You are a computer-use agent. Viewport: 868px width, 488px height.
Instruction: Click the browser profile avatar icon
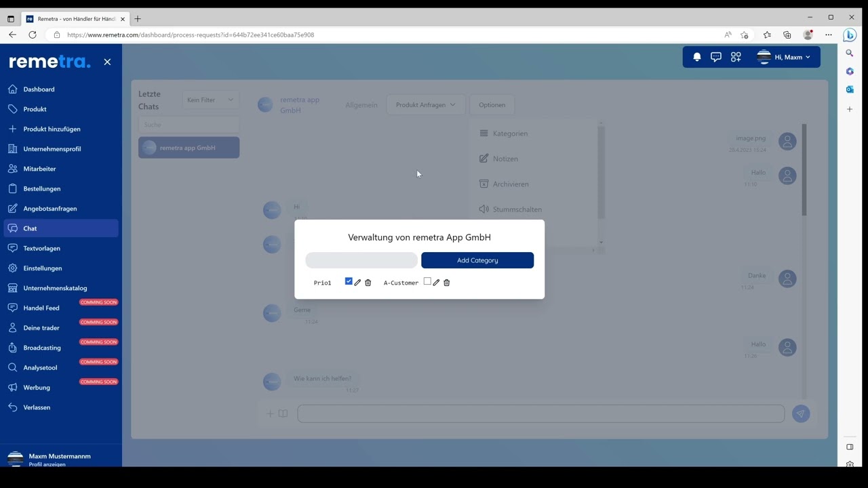point(808,35)
